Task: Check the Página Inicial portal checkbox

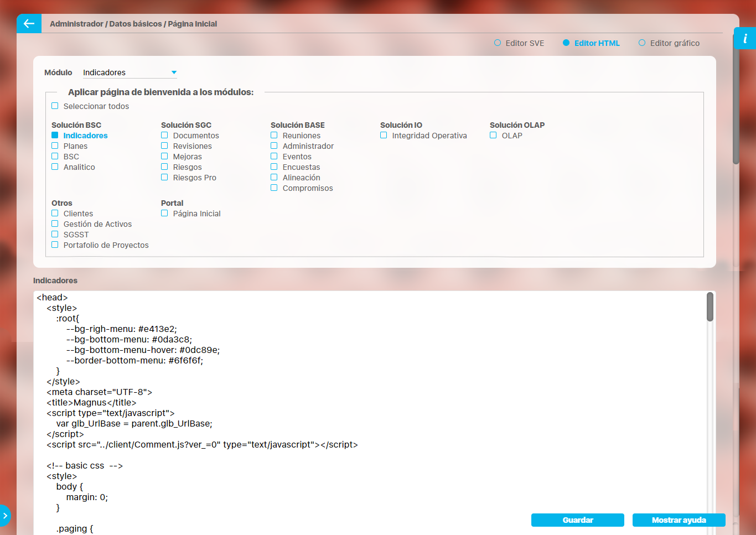Action: click(x=164, y=214)
